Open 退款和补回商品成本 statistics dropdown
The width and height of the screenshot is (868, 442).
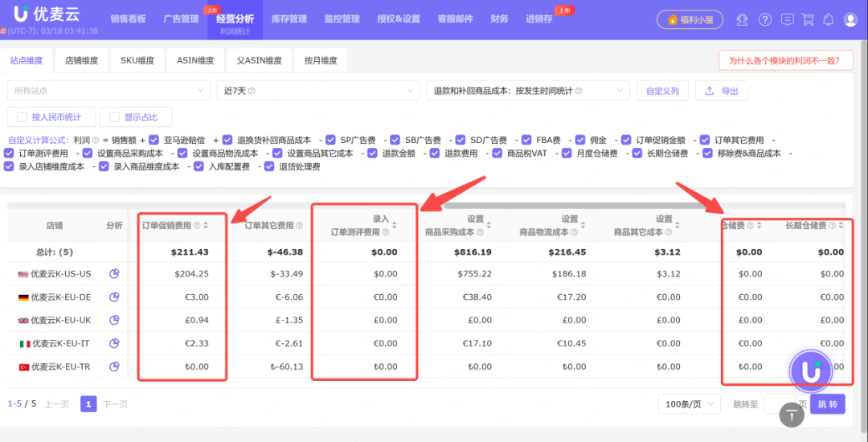click(528, 91)
